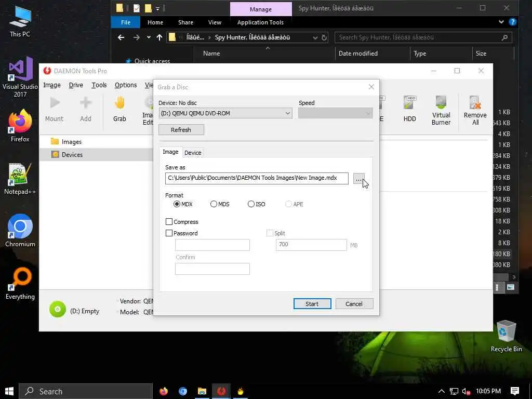Click the Refresh button
Viewport: 532px width, 399px height.
click(181, 129)
